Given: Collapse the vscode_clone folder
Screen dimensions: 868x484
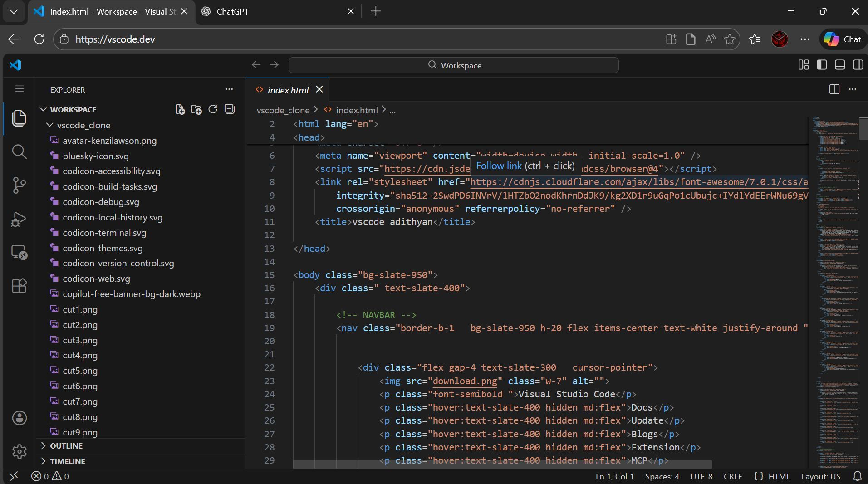Looking at the screenshot, I should (x=83, y=125).
